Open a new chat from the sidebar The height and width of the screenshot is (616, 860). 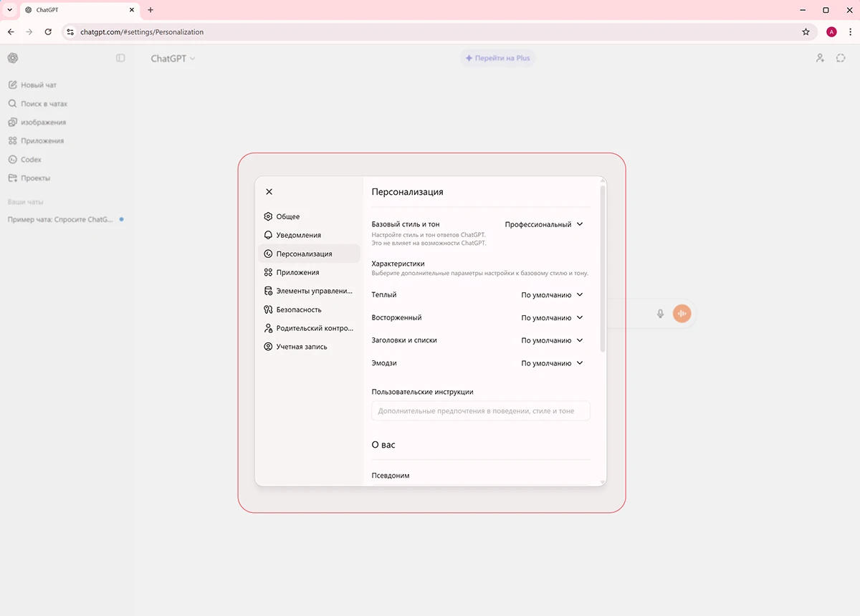point(37,84)
